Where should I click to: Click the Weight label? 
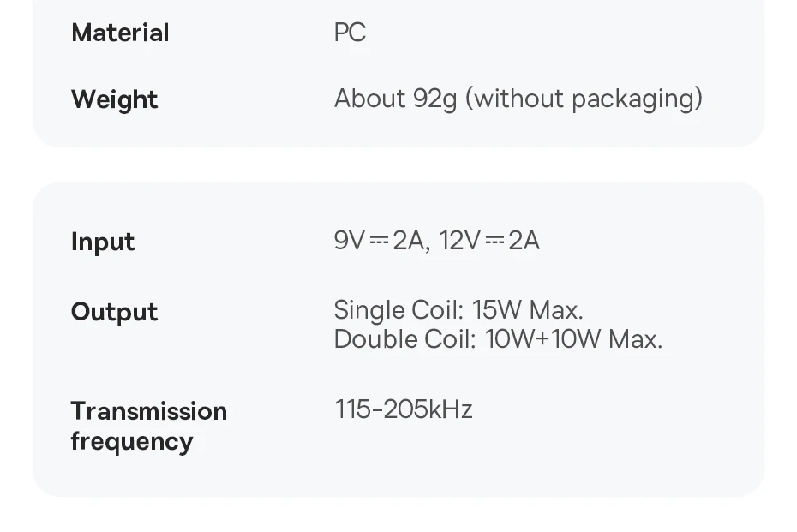pyautogui.click(x=114, y=99)
